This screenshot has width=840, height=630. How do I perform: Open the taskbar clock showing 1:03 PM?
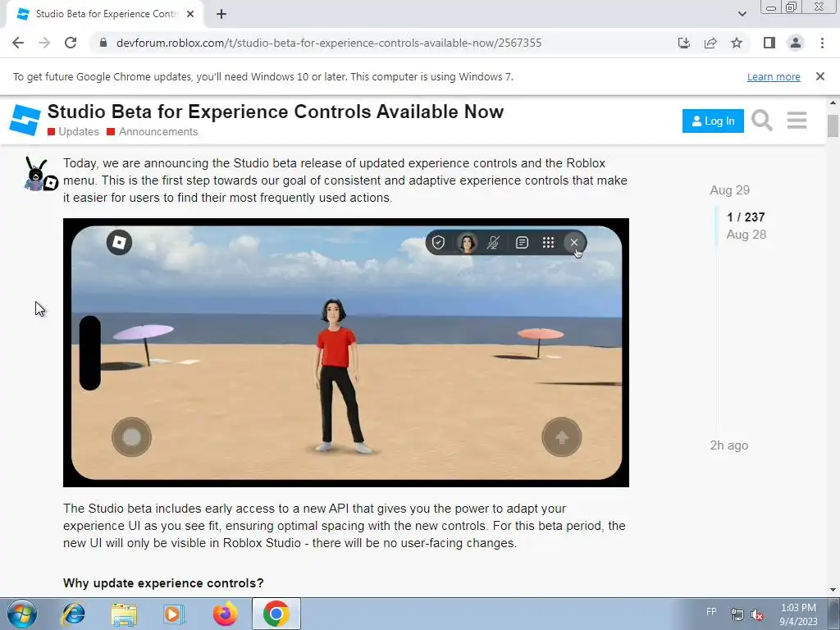pos(798,614)
